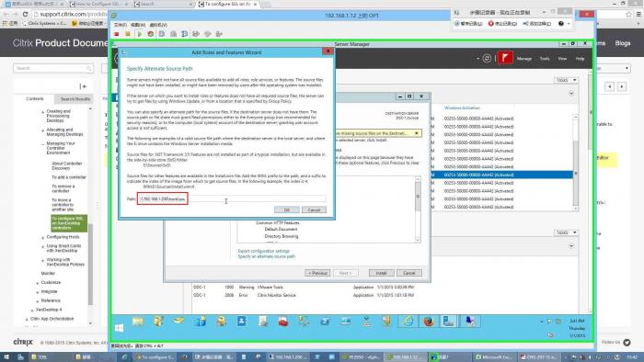
Task: Click the connect USB device toolbar icon
Action: (x=219, y=34)
